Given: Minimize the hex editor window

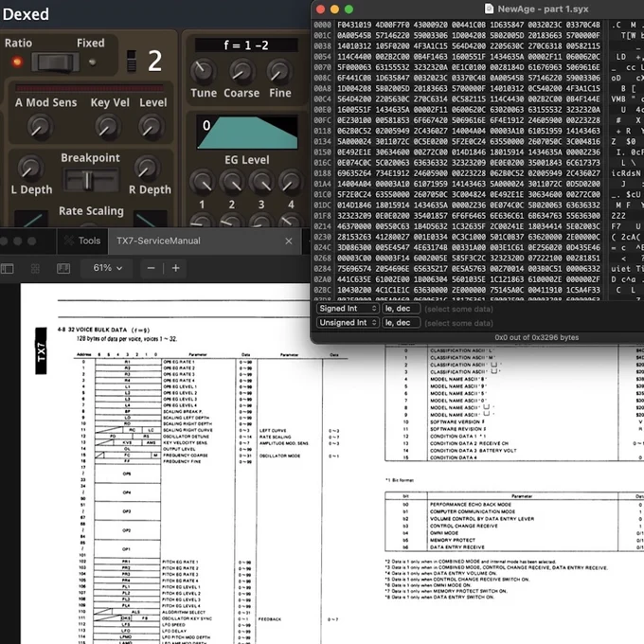Looking at the screenshot, I should coord(334,9).
